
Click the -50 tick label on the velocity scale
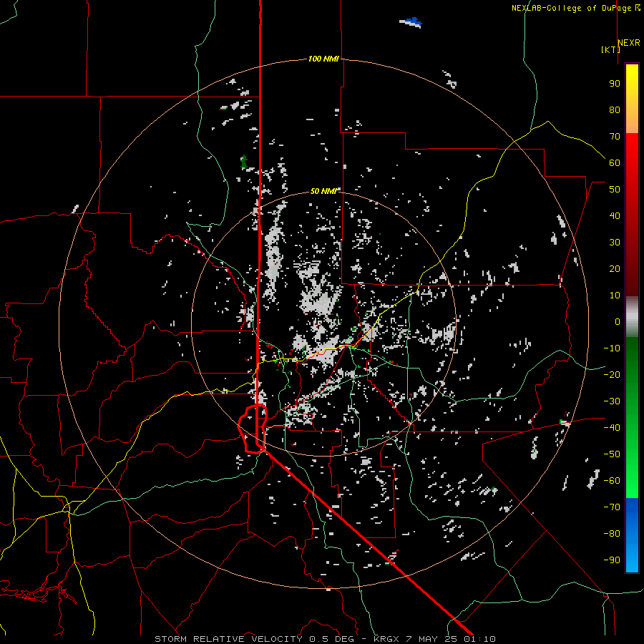point(612,454)
